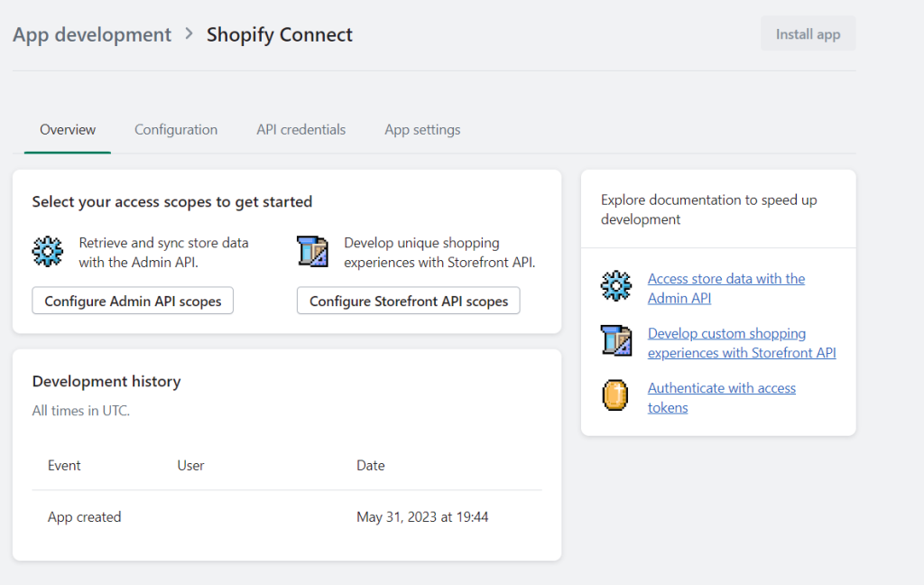Image resolution: width=924 pixels, height=585 pixels.
Task: Click Retrieve and sync store data description
Action: coord(164,253)
